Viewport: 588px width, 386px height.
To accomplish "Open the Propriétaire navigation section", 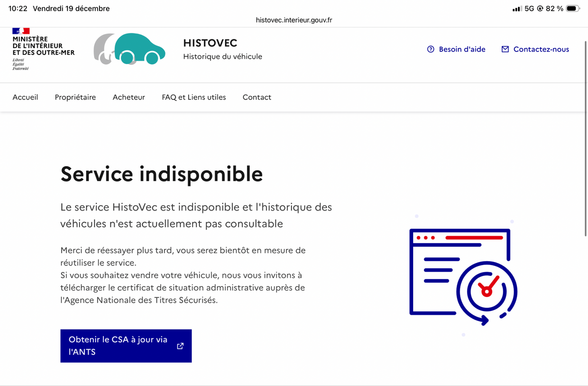I will click(x=75, y=97).
